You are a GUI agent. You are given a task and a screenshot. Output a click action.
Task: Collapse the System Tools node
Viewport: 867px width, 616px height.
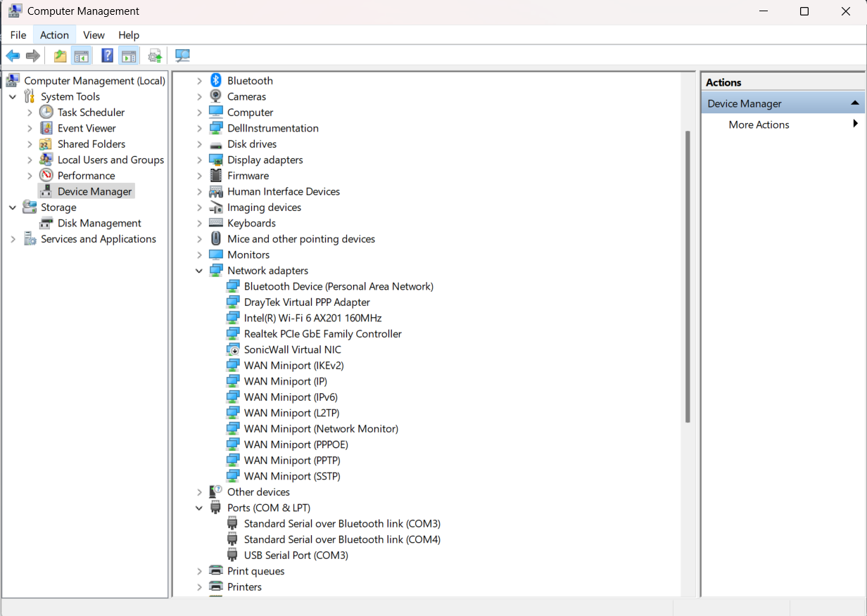tap(13, 96)
